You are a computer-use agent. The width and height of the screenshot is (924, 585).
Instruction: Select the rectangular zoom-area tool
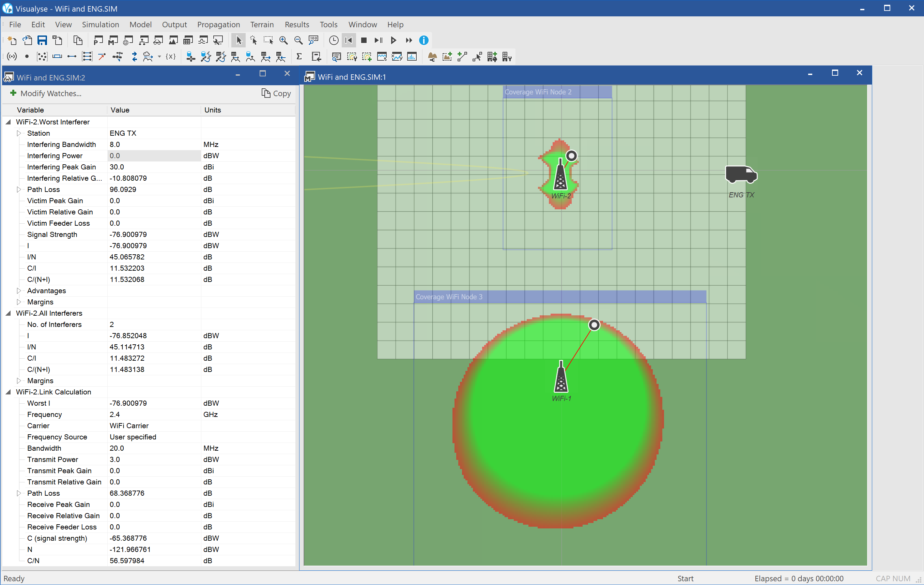(x=268, y=40)
